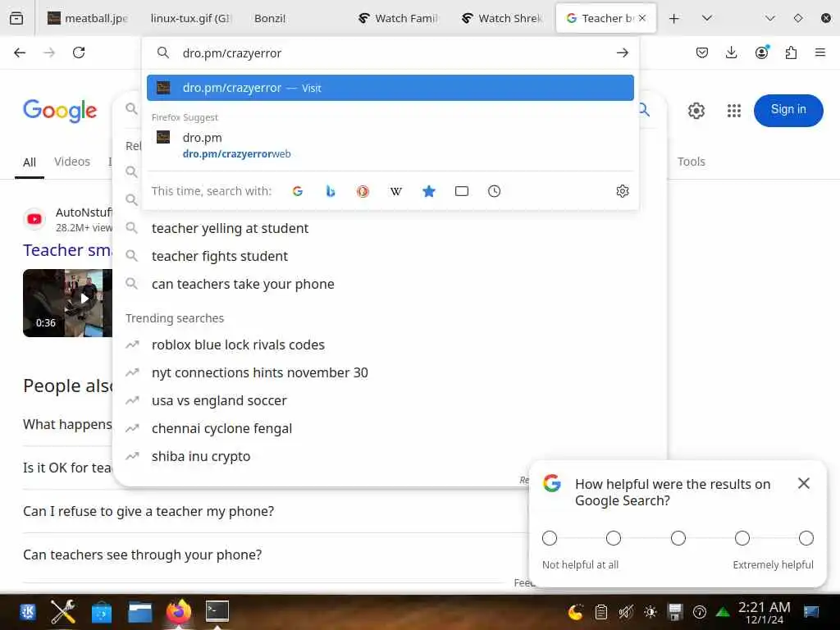The image size is (840, 630).
Task: Pick suggestion can teachers take your phone
Action: [243, 284]
